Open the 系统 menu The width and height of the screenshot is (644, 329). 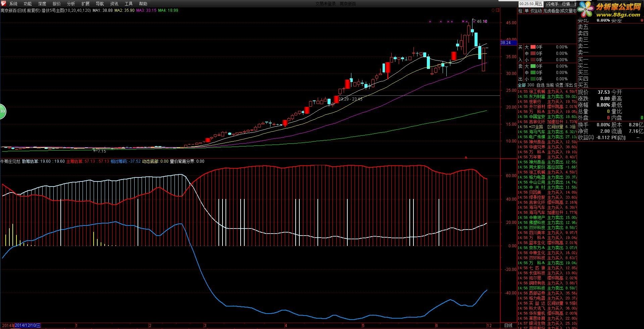[13, 4]
